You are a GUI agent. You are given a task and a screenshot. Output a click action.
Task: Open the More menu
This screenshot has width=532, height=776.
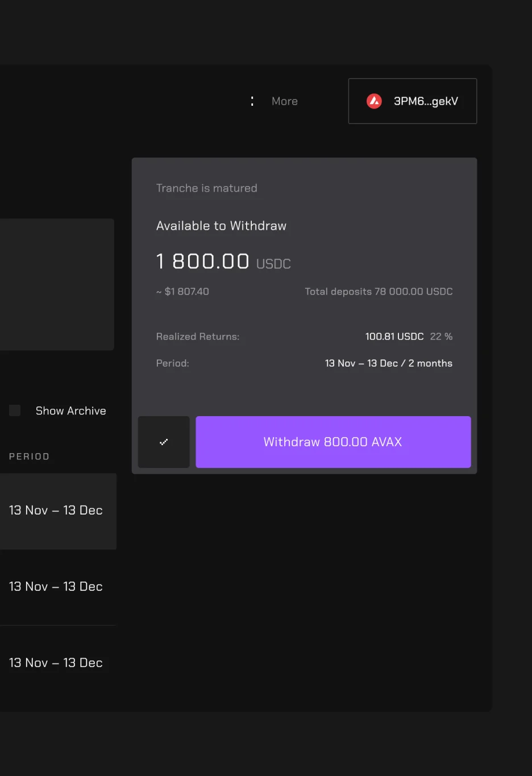(285, 101)
